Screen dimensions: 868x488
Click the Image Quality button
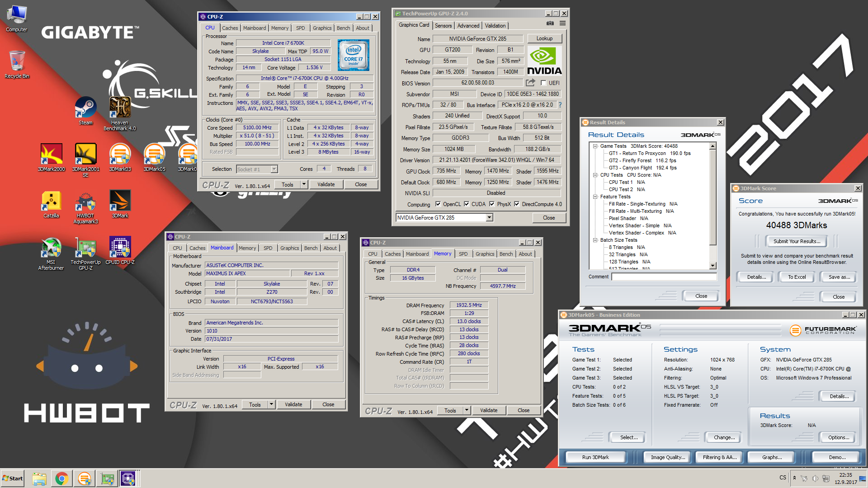click(668, 457)
